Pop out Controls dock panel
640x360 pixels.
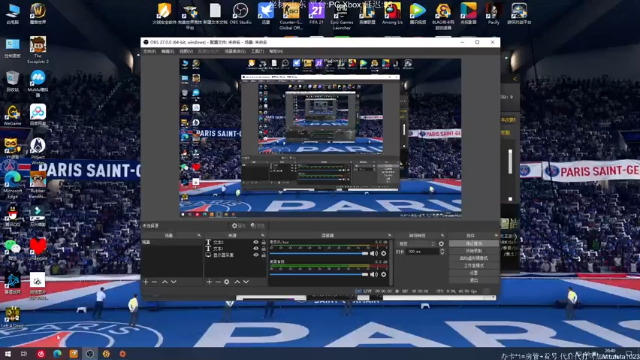[x=496, y=236]
